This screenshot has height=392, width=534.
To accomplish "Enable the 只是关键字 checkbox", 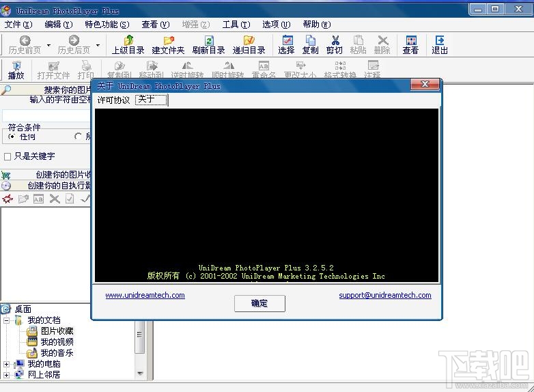I will pyautogui.click(x=7, y=156).
